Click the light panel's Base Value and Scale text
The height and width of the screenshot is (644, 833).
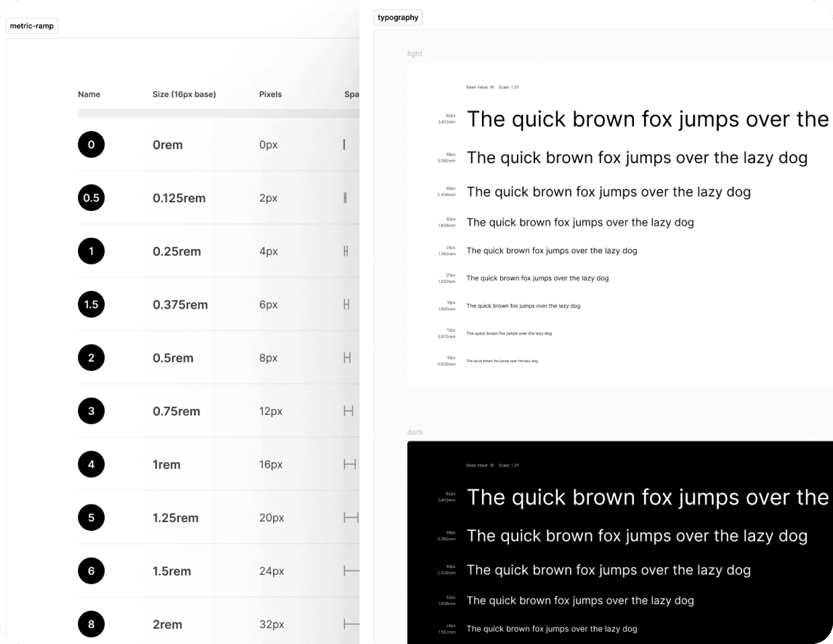(x=493, y=87)
